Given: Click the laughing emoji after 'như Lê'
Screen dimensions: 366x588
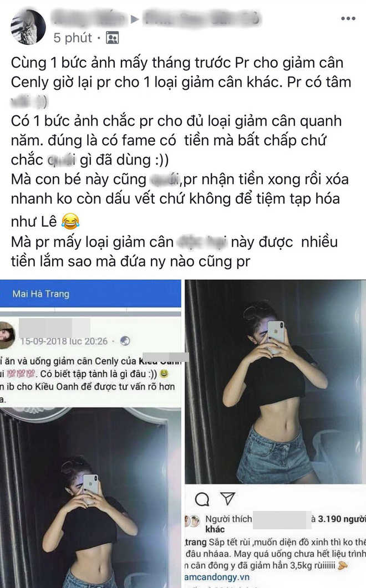Looking at the screenshot, I should [x=70, y=221].
